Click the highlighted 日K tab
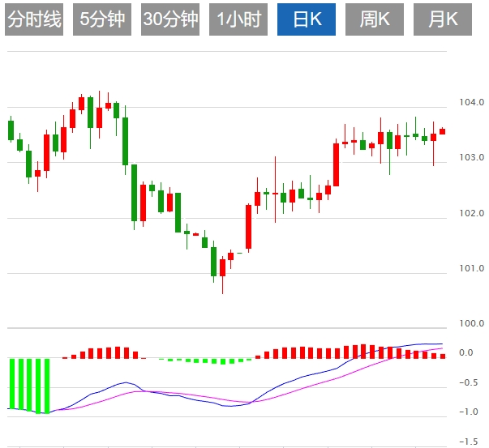The height and width of the screenshot is (448, 489). [307, 20]
